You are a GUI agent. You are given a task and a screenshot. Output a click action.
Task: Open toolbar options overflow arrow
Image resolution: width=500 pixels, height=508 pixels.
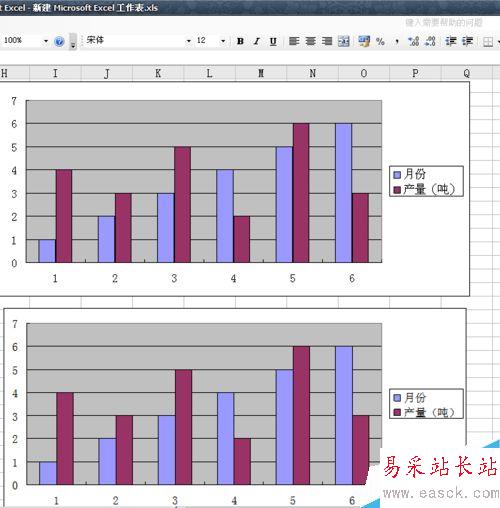pos(73,42)
